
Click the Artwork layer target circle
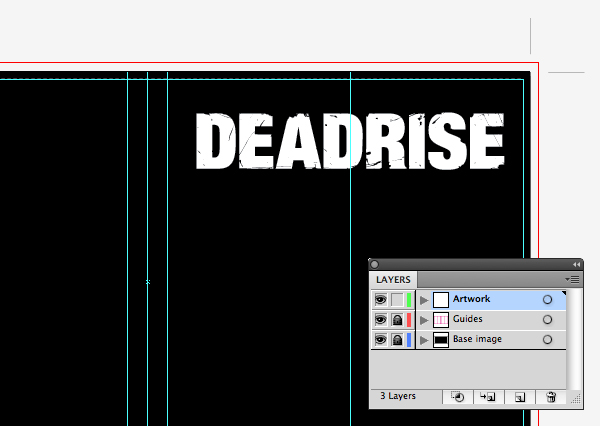click(547, 300)
